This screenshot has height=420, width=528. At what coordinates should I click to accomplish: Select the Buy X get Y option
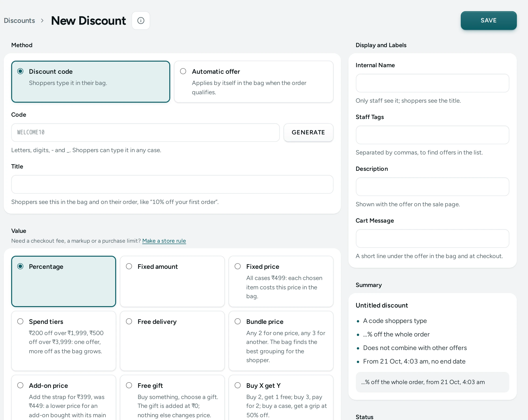[281, 397]
